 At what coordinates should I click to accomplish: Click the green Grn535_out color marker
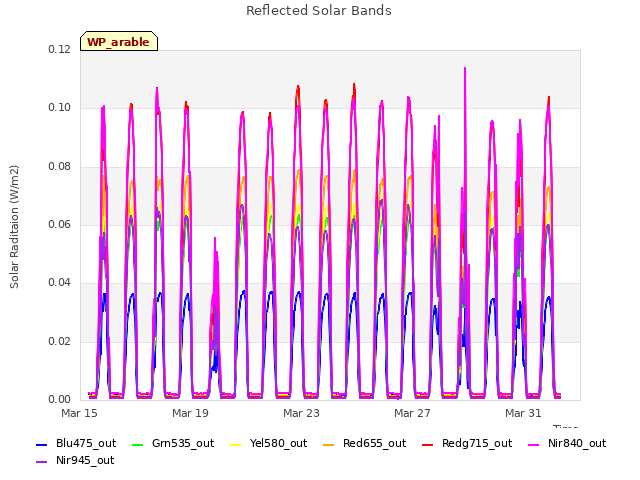[x=138, y=444]
